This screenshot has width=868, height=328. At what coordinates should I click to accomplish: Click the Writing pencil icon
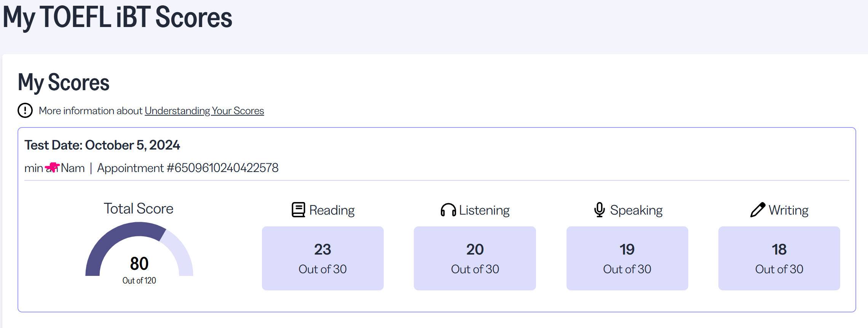pos(758,210)
